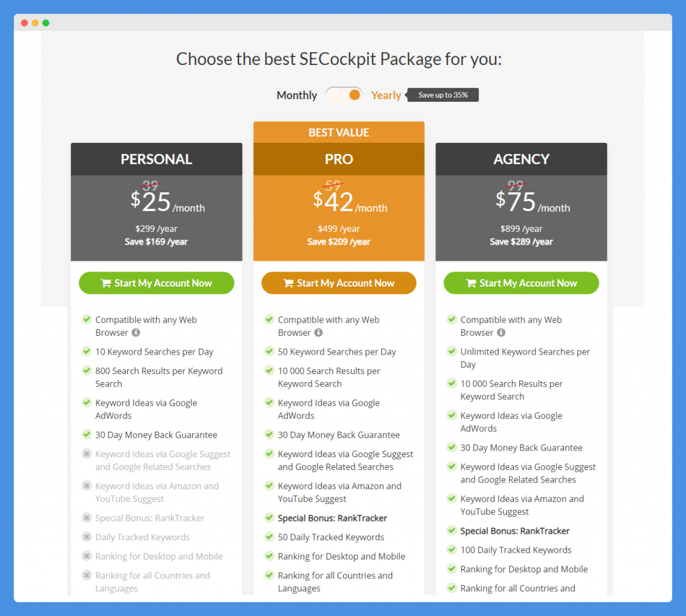Viewport: 686px width, 616px height.
Task: Click check icon for 10 Keyword Searches per Day
Action: 86,351
